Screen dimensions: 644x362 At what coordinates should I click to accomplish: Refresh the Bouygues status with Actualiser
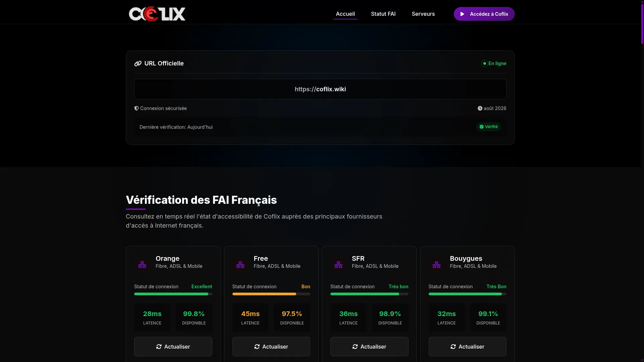tap(468, 347)
